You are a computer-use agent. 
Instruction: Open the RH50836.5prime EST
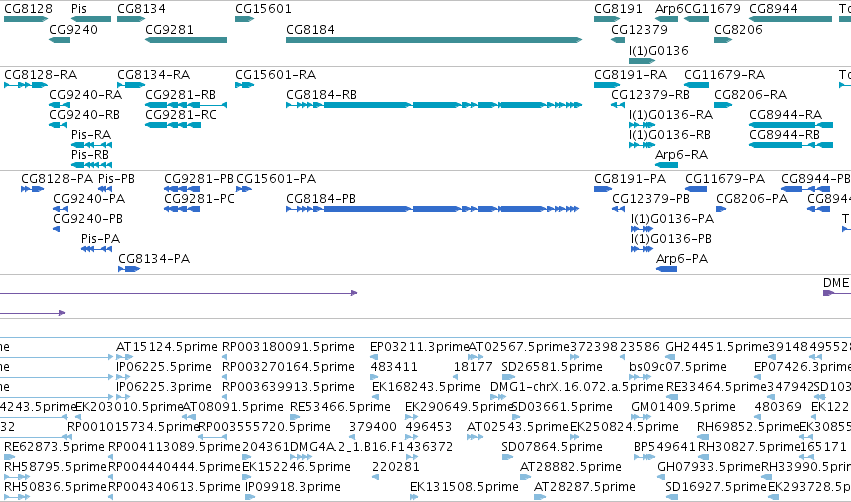[x=17, y=497]
